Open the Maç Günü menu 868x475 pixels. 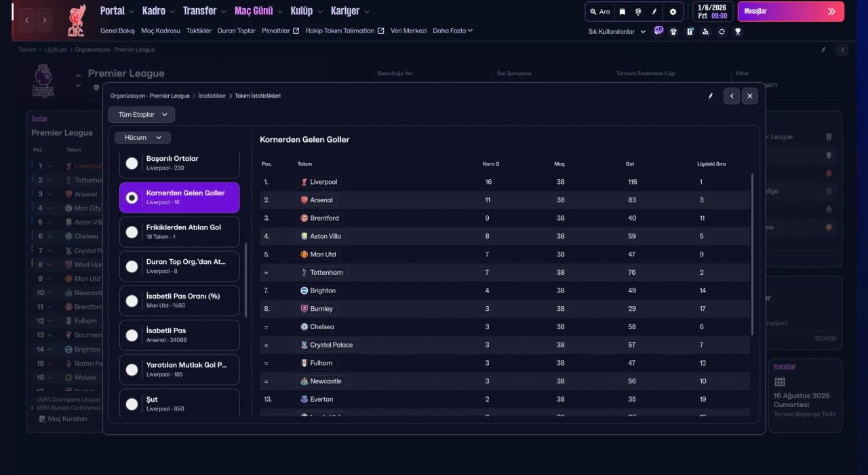point(254,11)
